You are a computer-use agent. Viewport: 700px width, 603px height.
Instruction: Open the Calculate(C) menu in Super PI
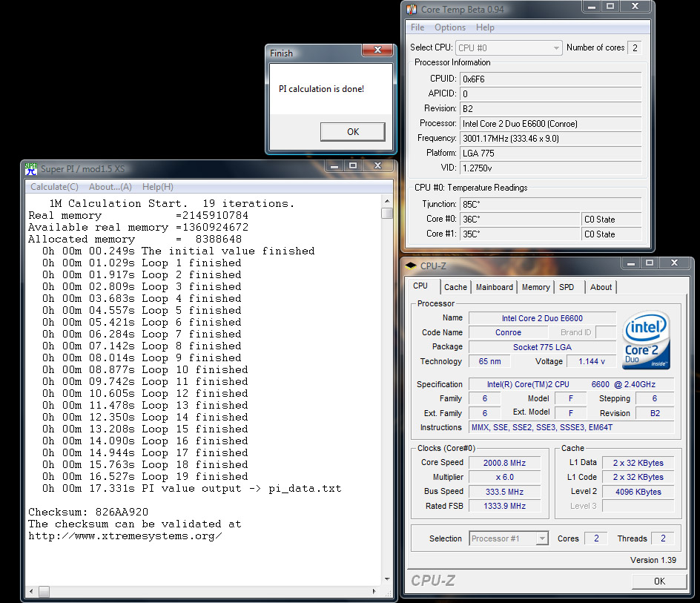pyautogui.click(x=54, y=187)
